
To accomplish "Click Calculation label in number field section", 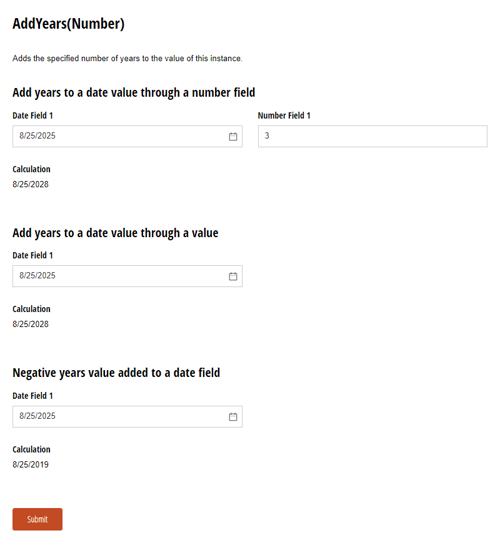I will [32, 169].
